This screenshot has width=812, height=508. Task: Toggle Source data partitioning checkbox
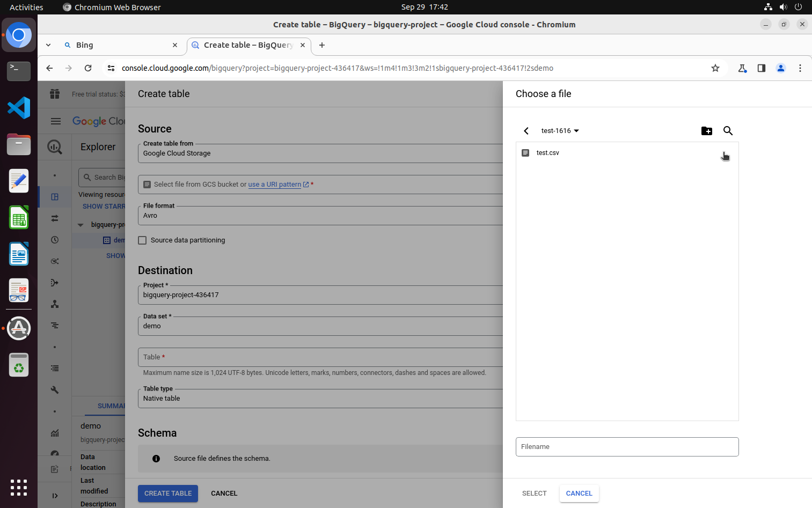(x=142, y=240)
